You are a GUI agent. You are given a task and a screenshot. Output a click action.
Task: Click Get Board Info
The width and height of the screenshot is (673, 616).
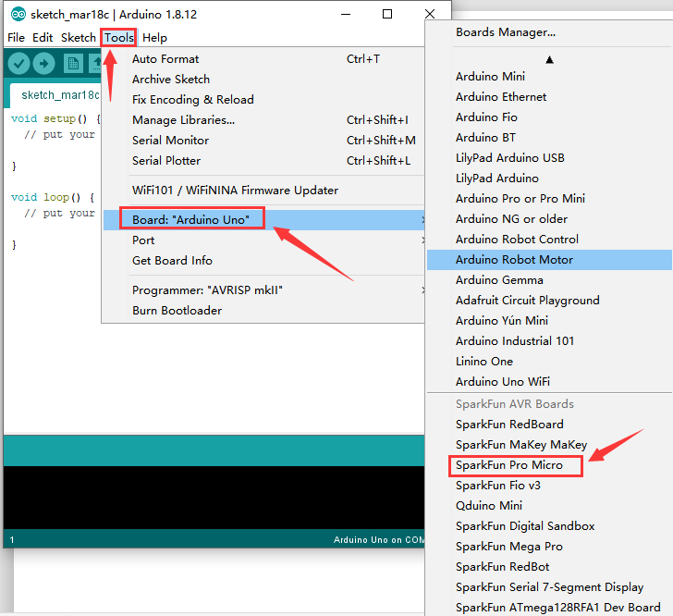263,260
